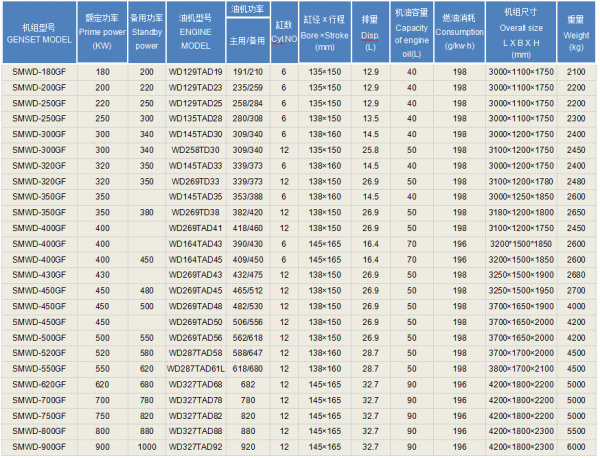This screenshot has width=600, height=458.
Task: Click the 353/388 engine power value
Action: (x=248, y=197)
